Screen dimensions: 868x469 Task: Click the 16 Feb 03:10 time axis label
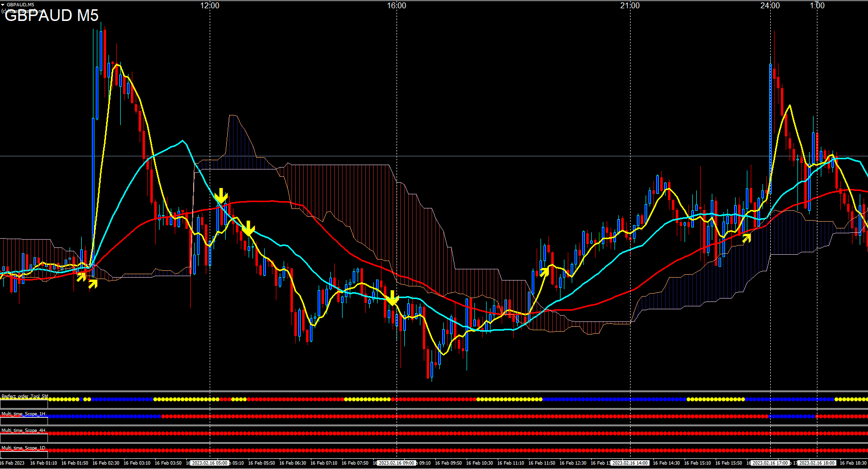(137, 463)
